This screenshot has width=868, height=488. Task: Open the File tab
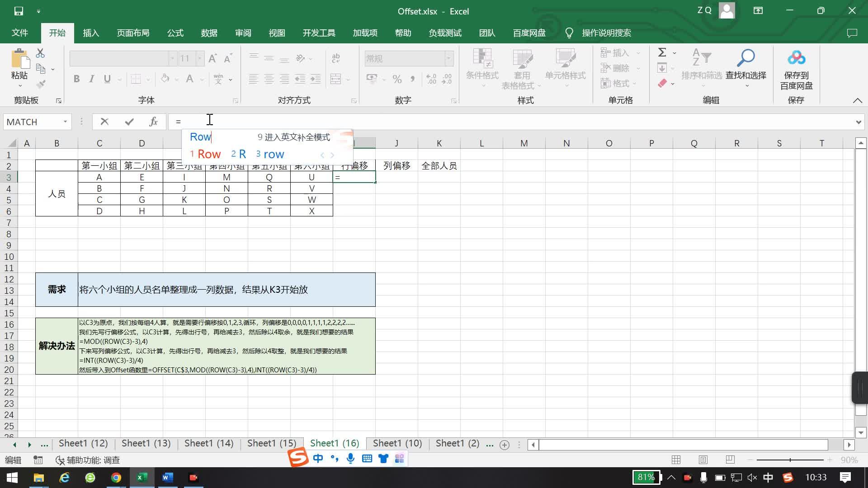19,33
